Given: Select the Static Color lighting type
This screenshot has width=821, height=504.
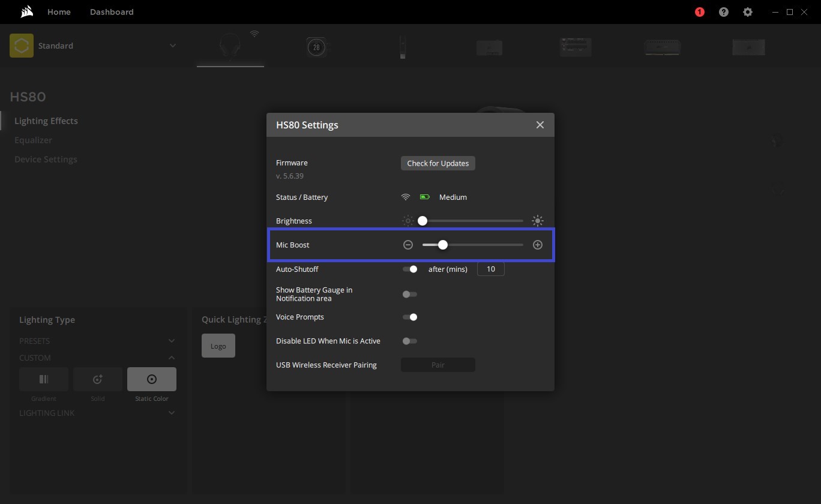Looking at the screenshot, I should 152,379.
